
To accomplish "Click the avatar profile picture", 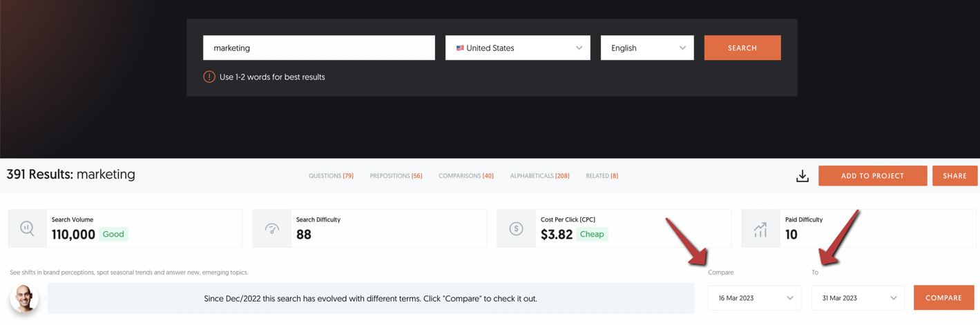I will pyautogui.click(x=24, y=299).
